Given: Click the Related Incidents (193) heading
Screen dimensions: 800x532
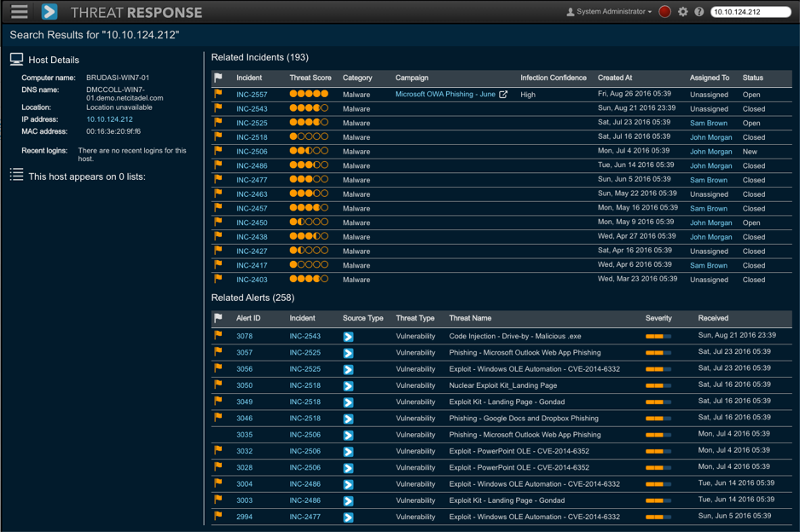Looking at the screenshot, I should click(x=259, y=57).
